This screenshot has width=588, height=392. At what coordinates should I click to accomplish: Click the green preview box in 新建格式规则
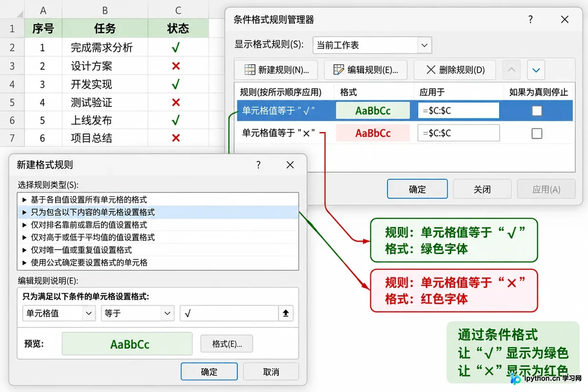pyautogui.click(x=127, y=344)
